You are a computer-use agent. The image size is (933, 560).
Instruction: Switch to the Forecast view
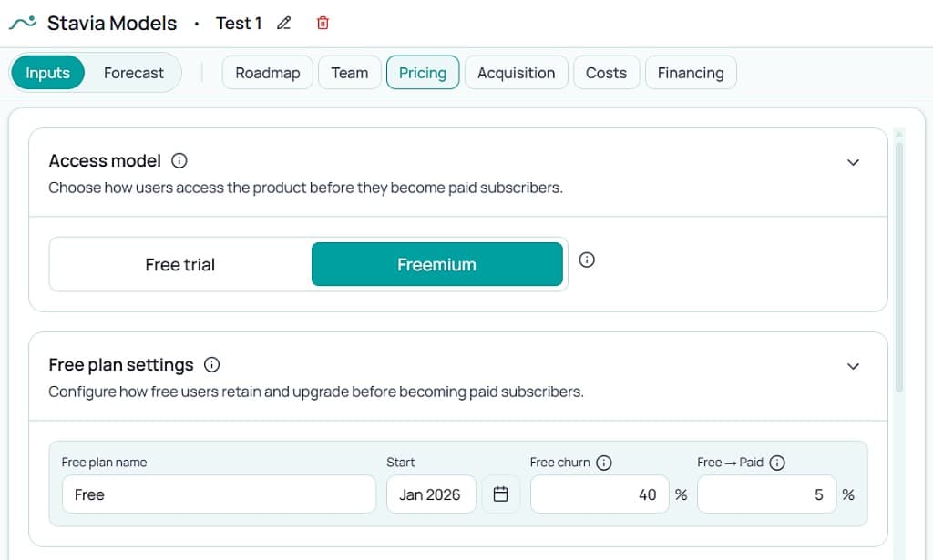134,72
